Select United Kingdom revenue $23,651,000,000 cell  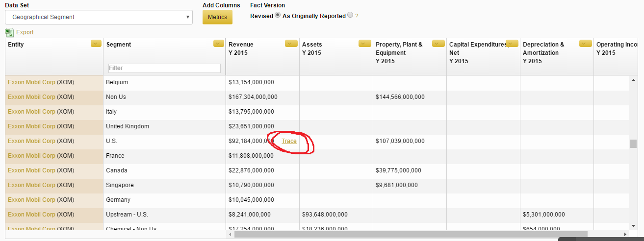coord(262,126)
